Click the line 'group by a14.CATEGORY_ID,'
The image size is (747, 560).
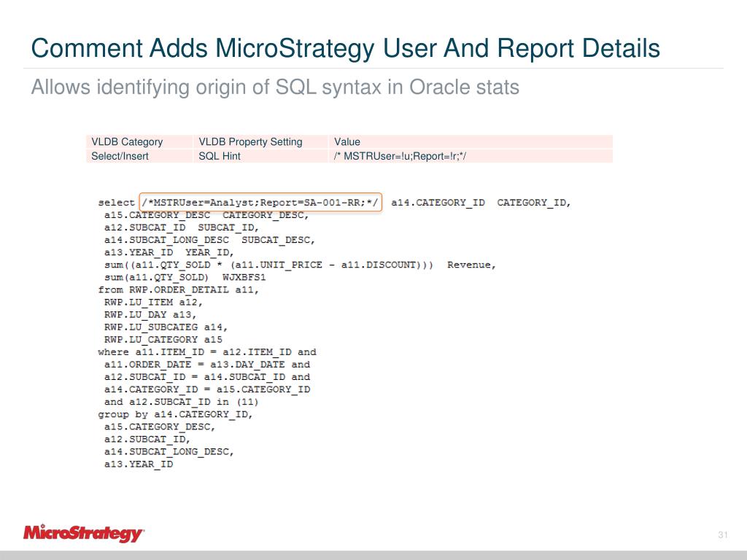(175, 414)
